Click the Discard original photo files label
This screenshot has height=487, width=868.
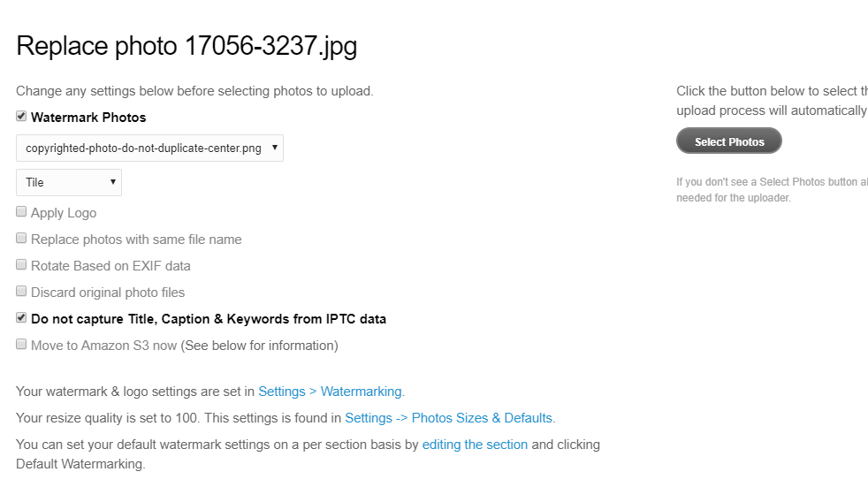[x=108, y=293]
